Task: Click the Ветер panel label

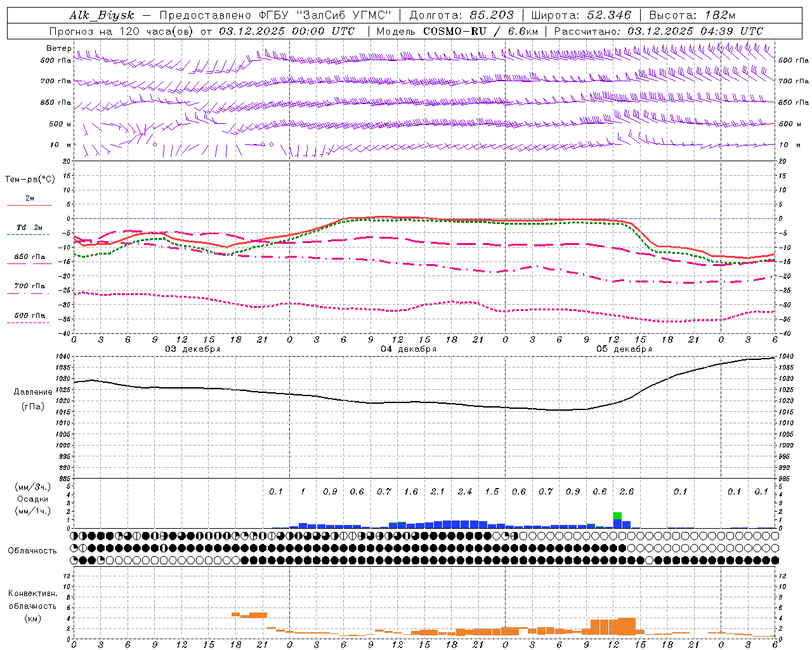Action: [x=58, y=48]
